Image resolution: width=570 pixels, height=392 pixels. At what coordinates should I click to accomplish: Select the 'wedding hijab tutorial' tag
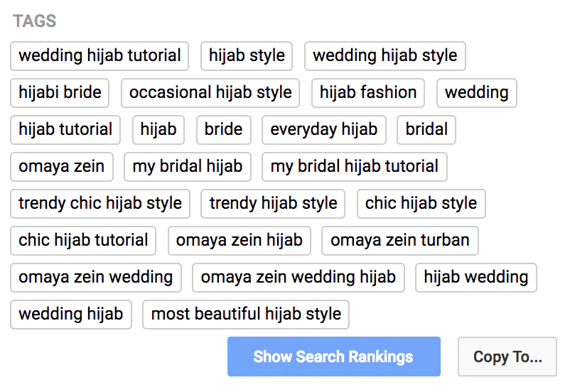[100, 56]
